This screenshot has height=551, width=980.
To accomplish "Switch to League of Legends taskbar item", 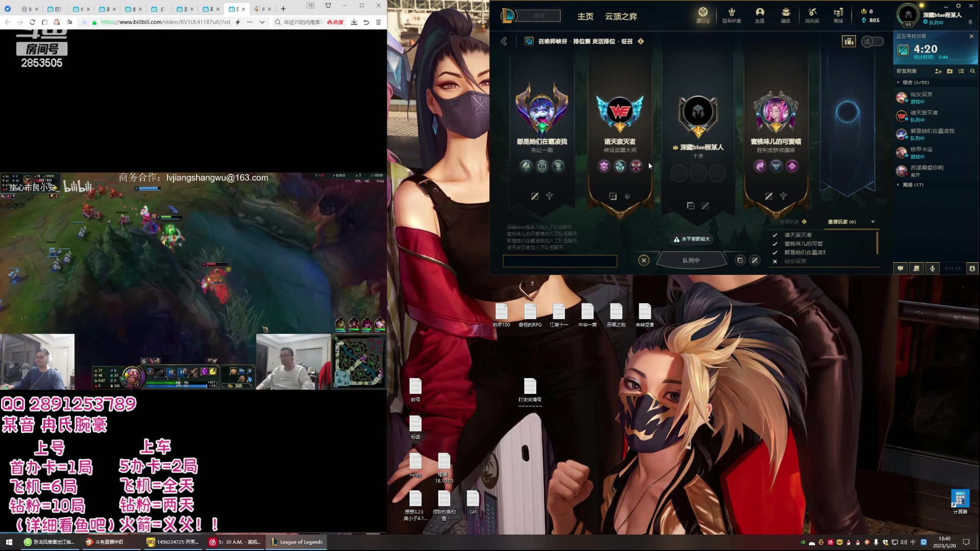I will coord(297,542).
